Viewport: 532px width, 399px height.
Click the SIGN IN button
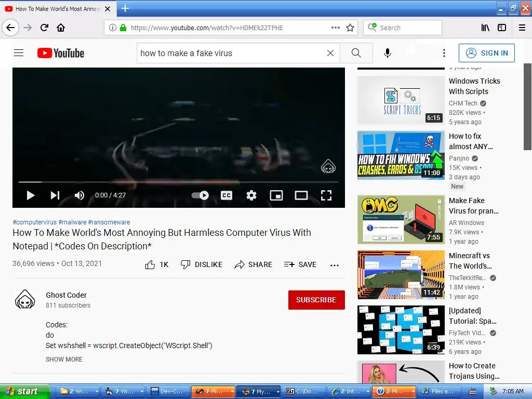[x=486, y=53]
